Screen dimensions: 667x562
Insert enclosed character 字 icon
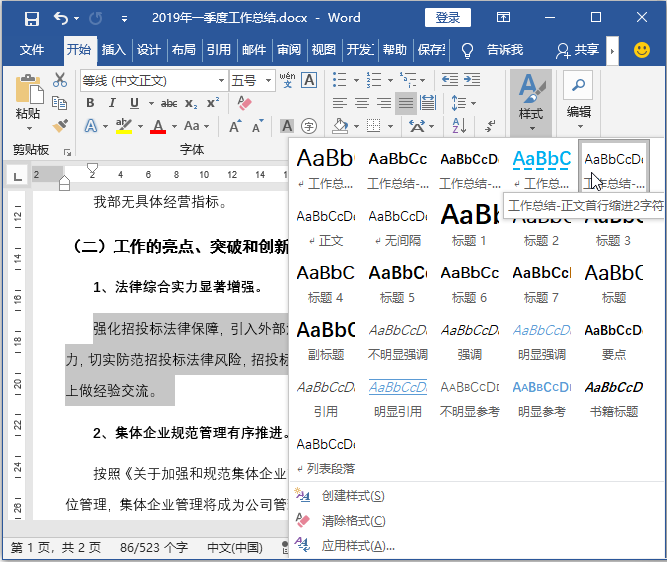pyautogui.click(x=309, y=126)
